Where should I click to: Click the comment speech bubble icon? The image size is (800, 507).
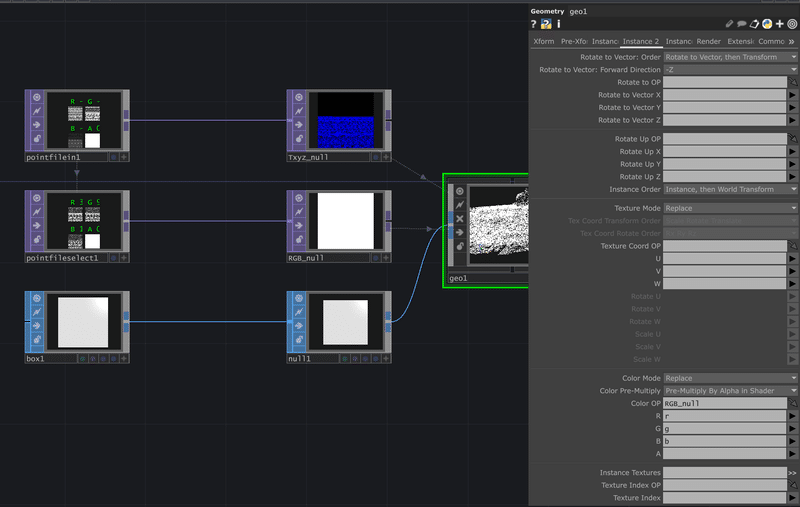(x=741, y=24)
